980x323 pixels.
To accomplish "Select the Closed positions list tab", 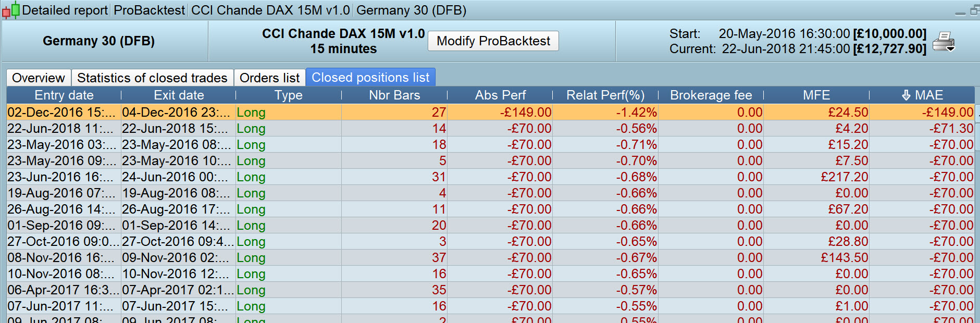I will coord(370,78).
